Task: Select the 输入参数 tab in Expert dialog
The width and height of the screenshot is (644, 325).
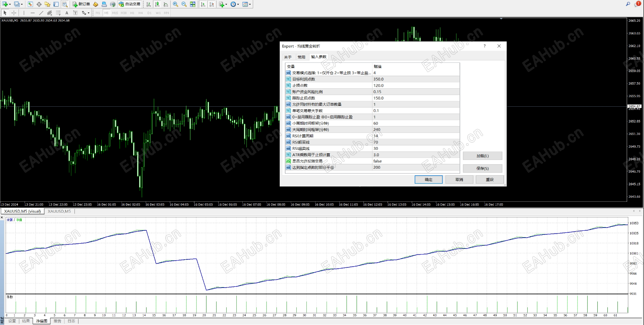Action: tap(319, 57)
